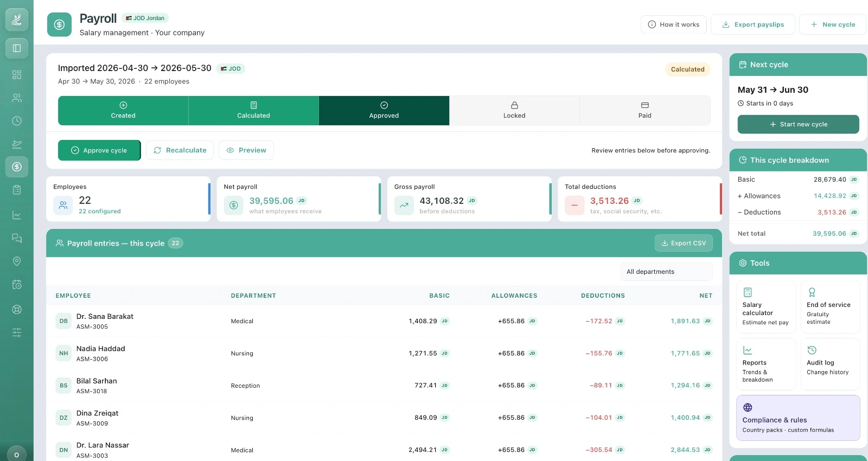
Task: Open the All departments filter dropdown
Action: point(667,272)
